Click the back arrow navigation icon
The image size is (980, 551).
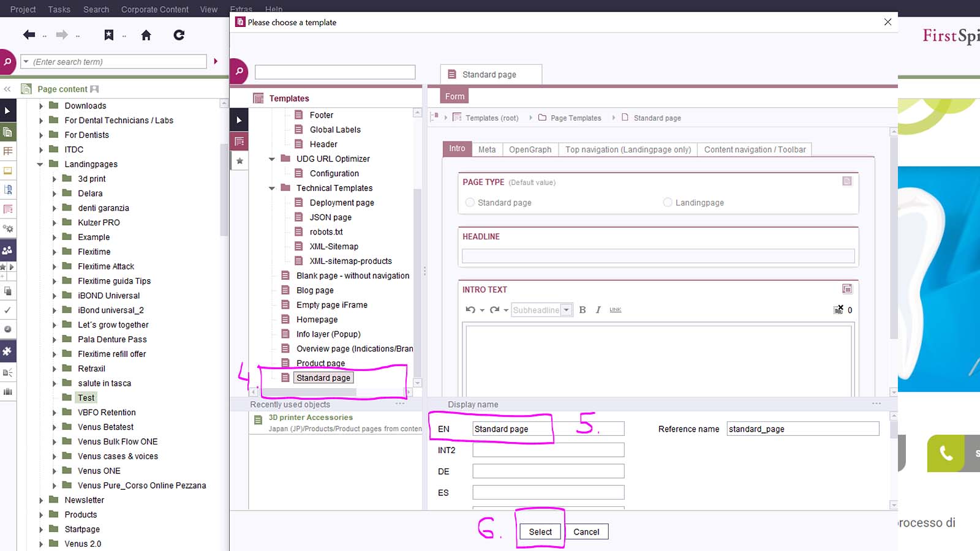29,35
